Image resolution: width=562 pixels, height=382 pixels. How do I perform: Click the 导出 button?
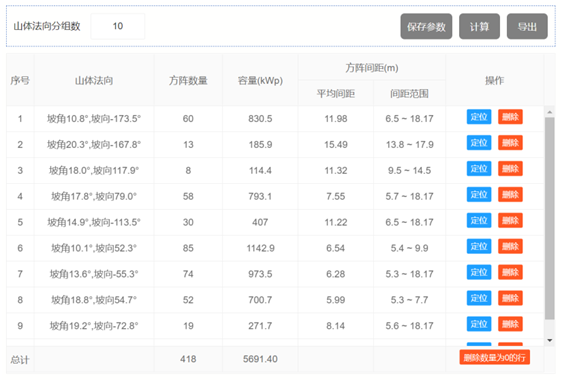click(x=527, y=26)
